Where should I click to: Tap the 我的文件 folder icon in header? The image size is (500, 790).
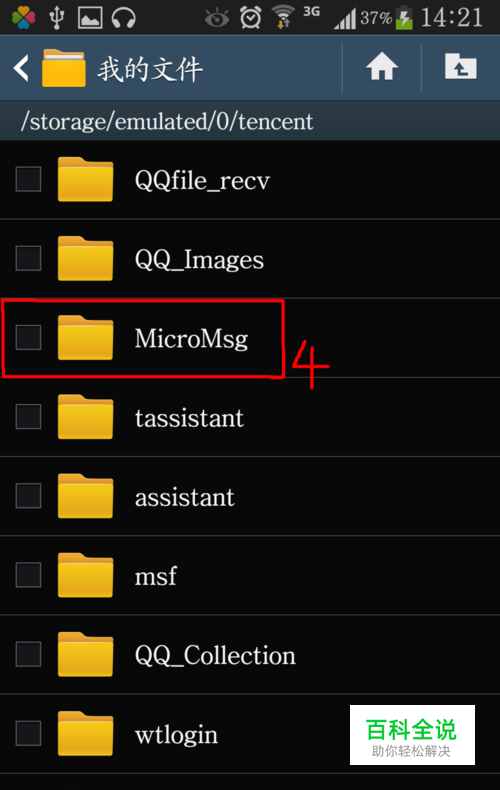point(64,68)
